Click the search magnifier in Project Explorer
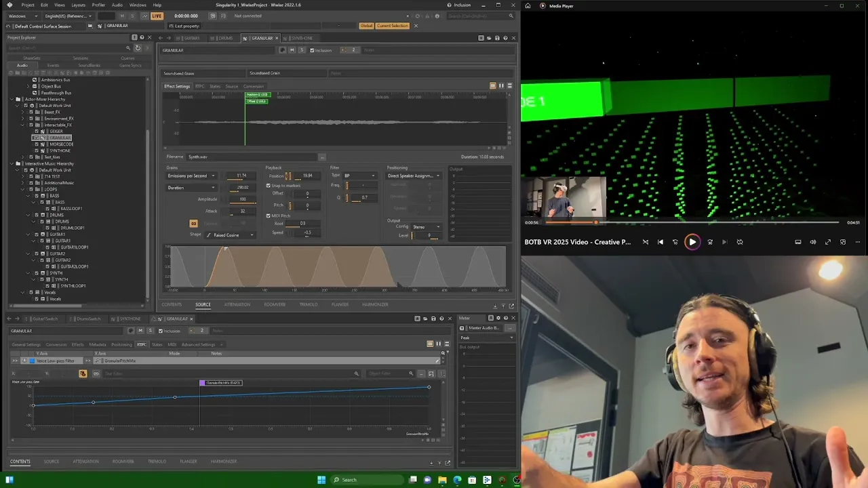This screenshot has width=868, height=488. click(x=128, y=48)
